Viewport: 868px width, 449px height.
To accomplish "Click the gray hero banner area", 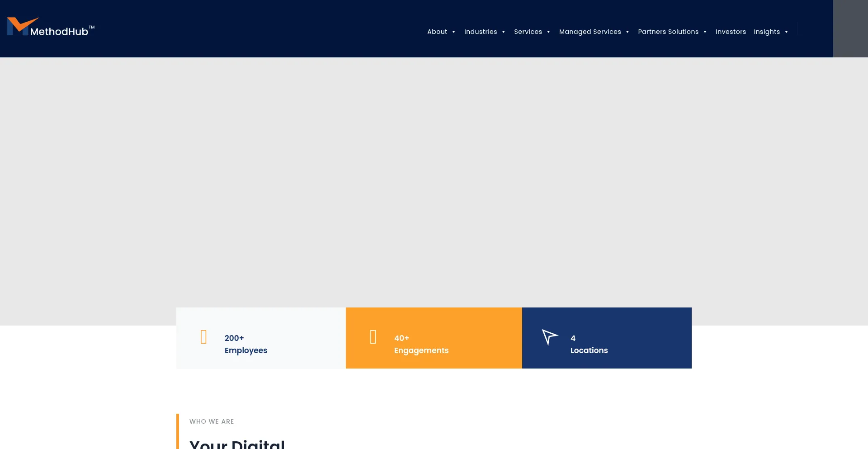I will point(434,181).
